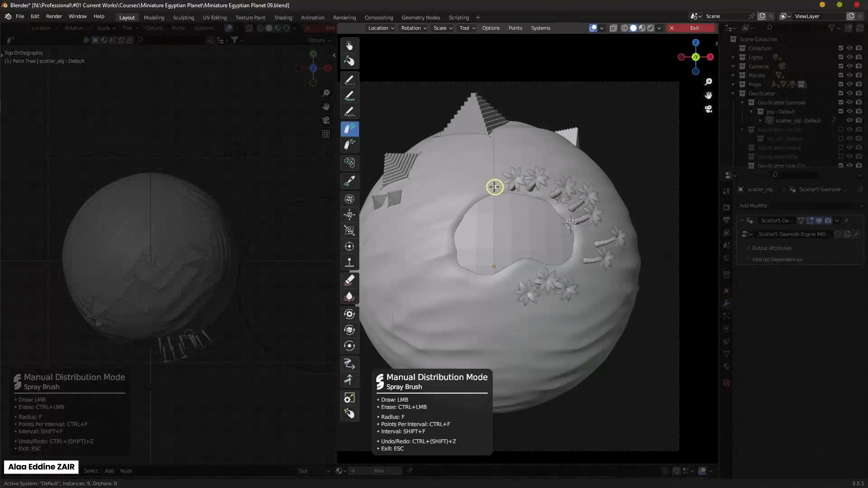Click the Z axis on the navigation gizmo
868x488 pixels.
pyautogui.click(x=696, y=42)
